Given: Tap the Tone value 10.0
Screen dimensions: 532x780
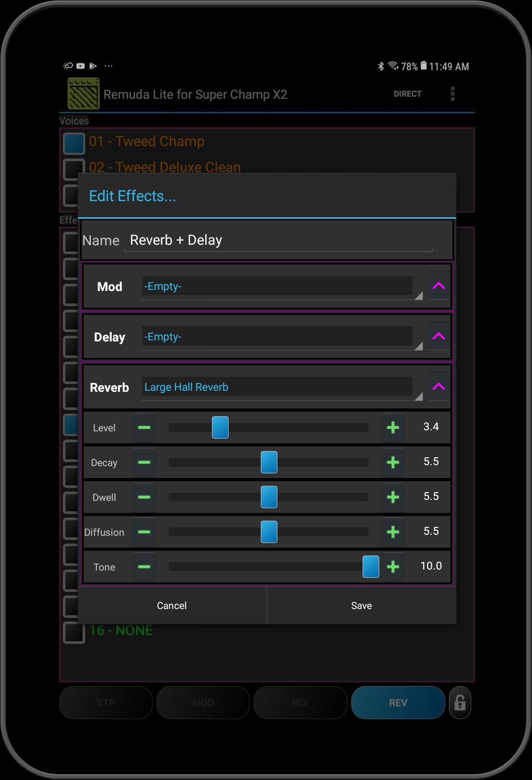Looking at the screenshot, I should coord(431,566).
